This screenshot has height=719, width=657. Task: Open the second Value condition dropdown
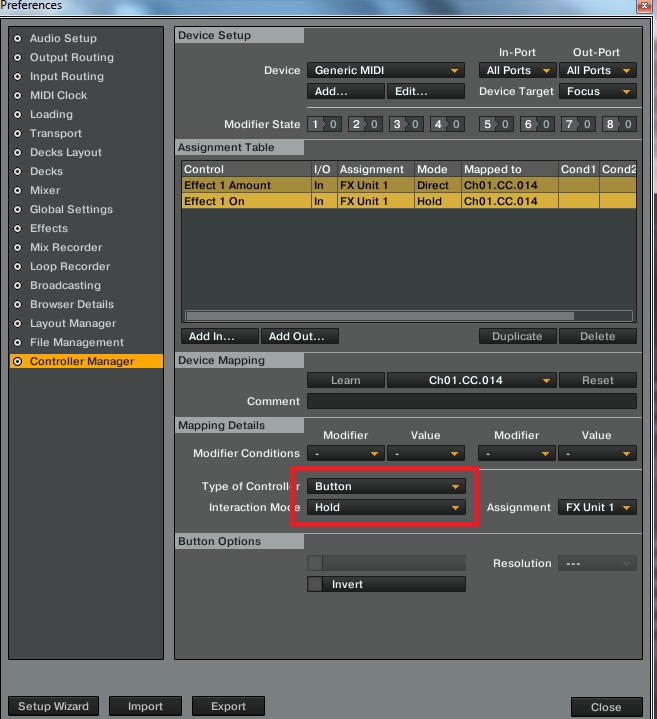[x=597, y=454]
